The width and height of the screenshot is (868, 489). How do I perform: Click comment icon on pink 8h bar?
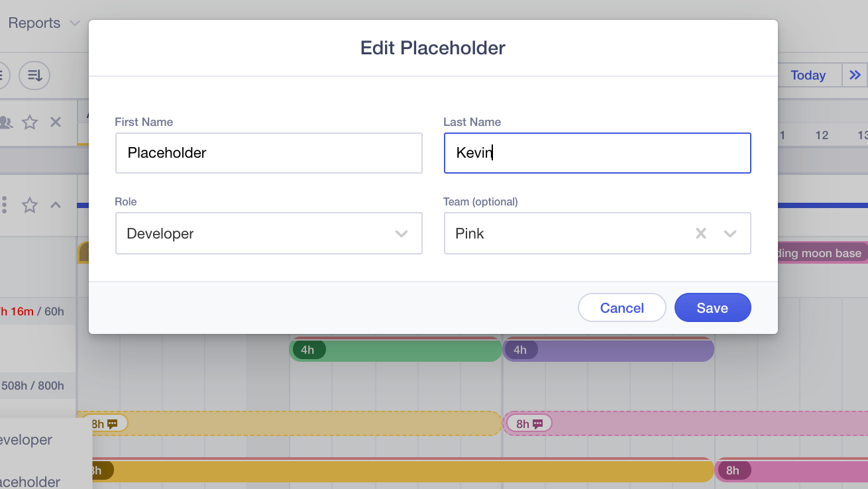[x=537, y=424]
